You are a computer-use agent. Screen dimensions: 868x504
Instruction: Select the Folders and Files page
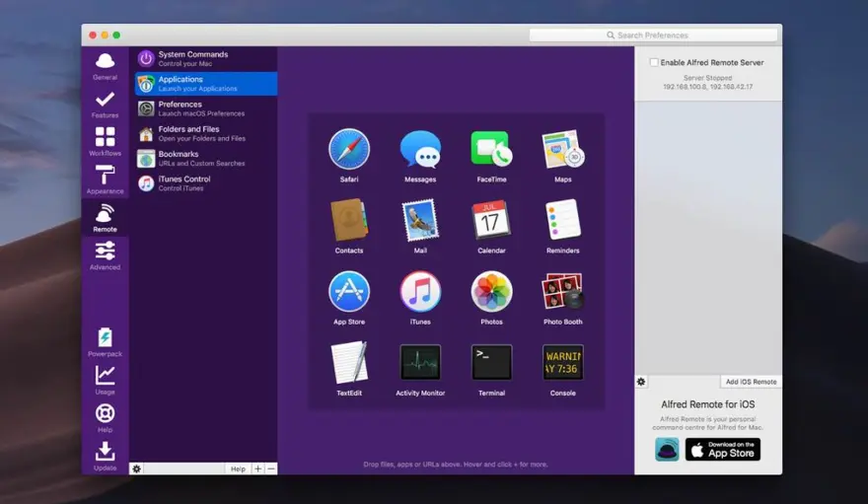[x=206, y=133]
